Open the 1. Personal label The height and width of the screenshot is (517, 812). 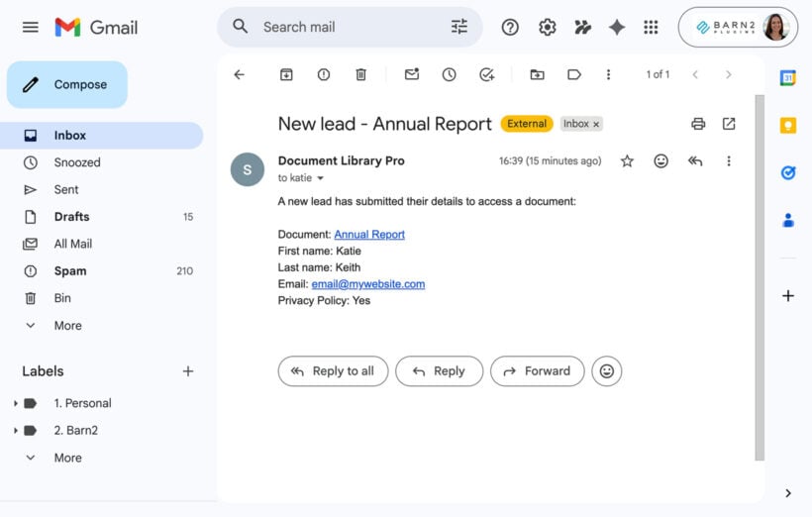pyautogui.click(x=83, y=403)
